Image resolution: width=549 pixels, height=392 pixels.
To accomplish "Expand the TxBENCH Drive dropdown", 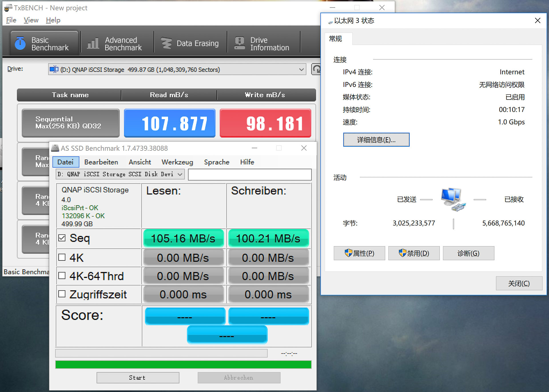I will click(301, 69).
